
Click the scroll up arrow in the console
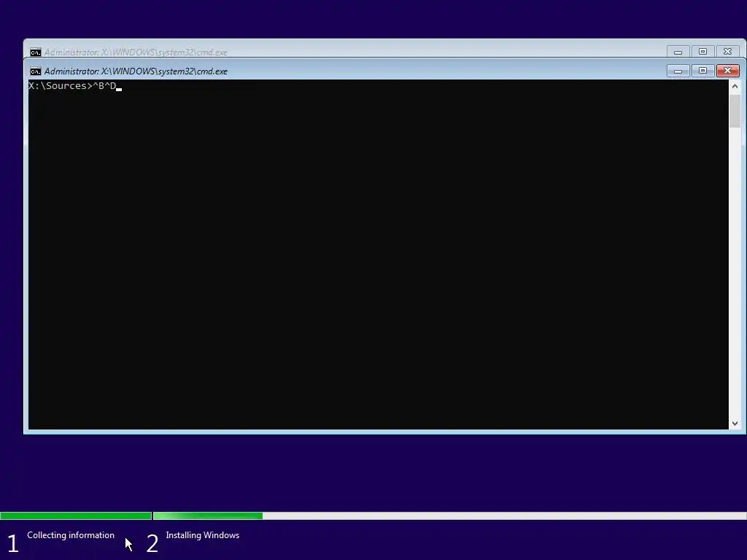click(x=735, y=86)
